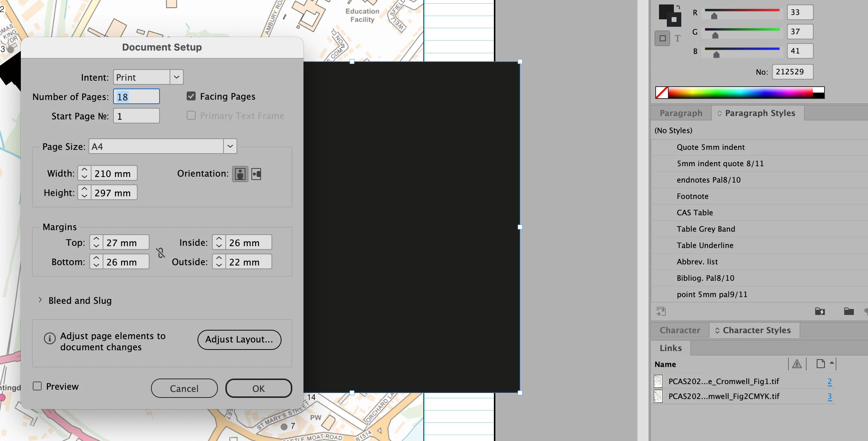Image resolution: width=868 pixels, height=441 pixels.
Task: Expand the Bleed and Slug section
Action: pos(40,300)
